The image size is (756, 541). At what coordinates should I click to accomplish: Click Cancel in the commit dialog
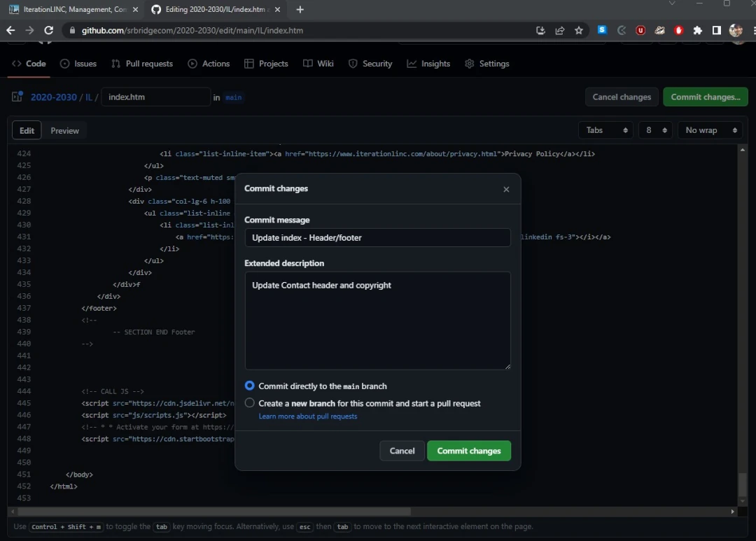pyautogui.click(x=402, y=451)
